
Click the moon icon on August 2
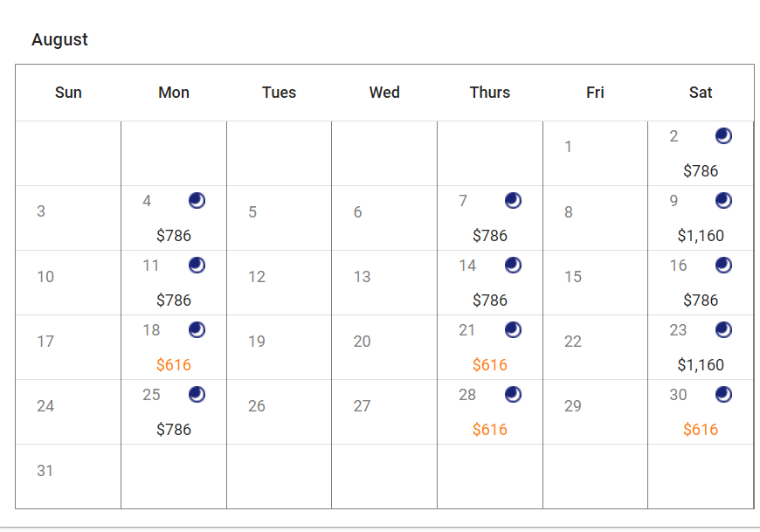click(723, 135)
